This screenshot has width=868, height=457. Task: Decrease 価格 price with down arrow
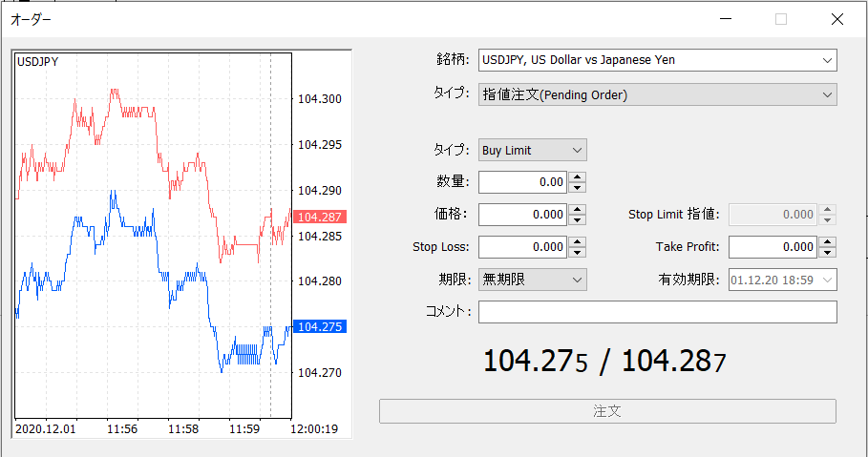tap(577, 219)
